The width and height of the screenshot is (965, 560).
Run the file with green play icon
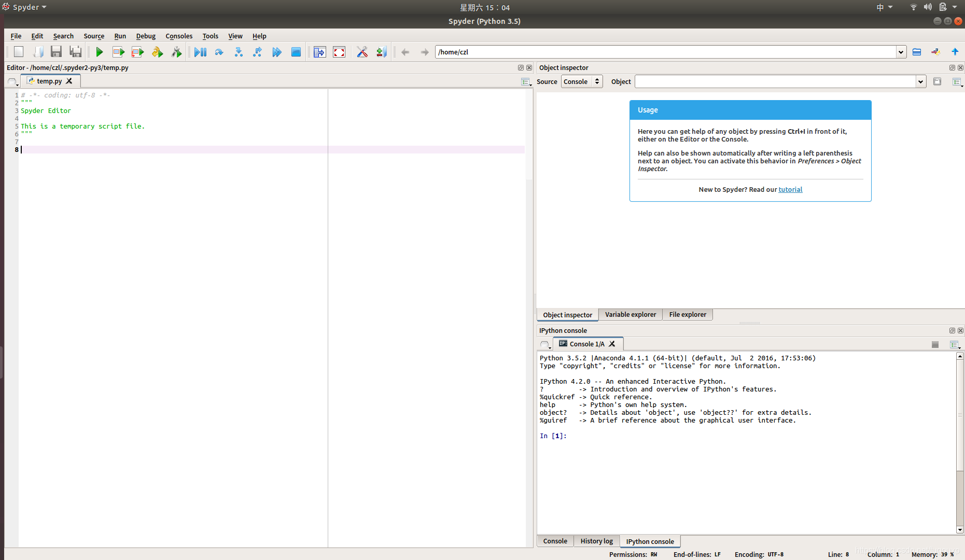tap(100, 52)
